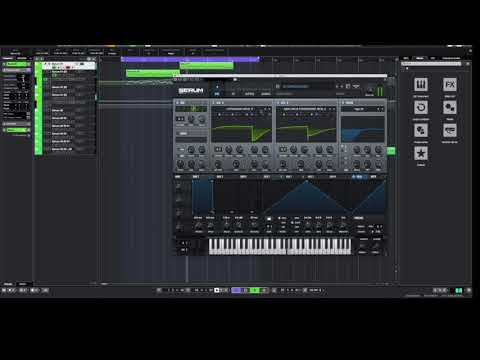Open OSC A wavetable name selector
The image size is (480, 360).
(239, 109)
